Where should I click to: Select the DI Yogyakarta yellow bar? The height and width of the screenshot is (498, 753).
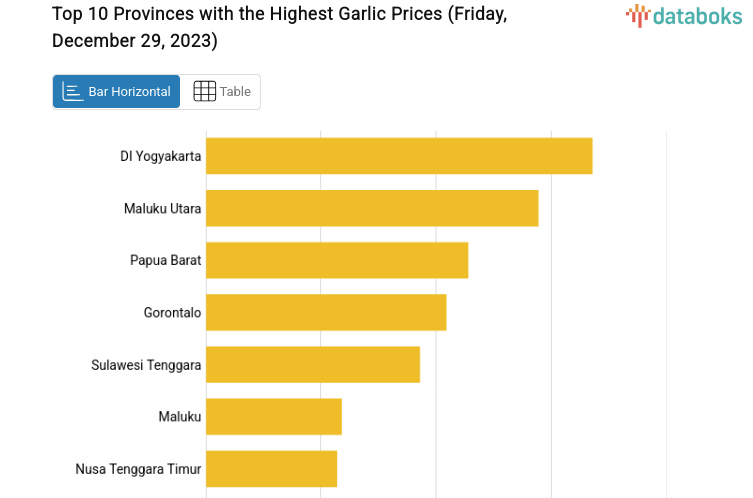(x=399, y=156)
